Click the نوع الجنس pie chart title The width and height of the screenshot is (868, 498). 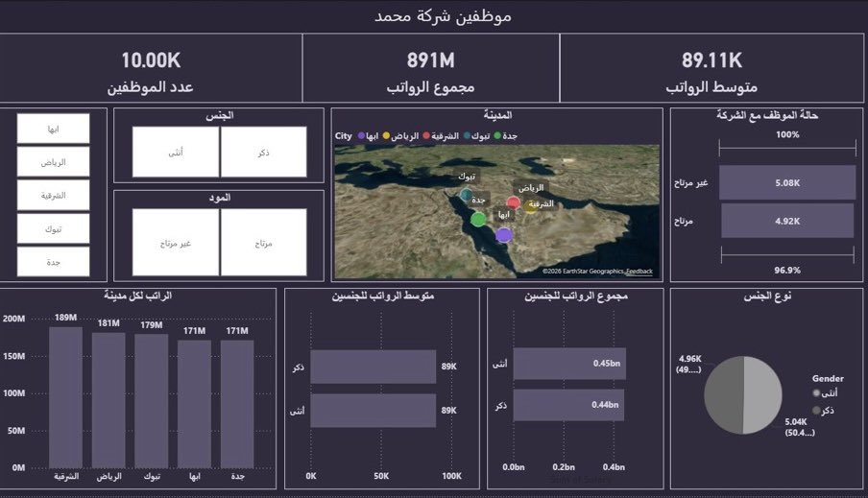pyautogui.click(x=767, y=296)
